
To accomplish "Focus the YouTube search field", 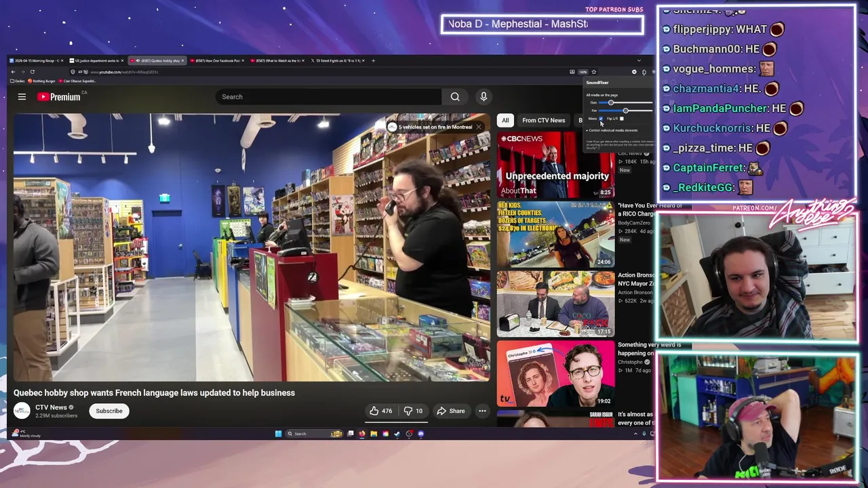I will pos(329,97).
